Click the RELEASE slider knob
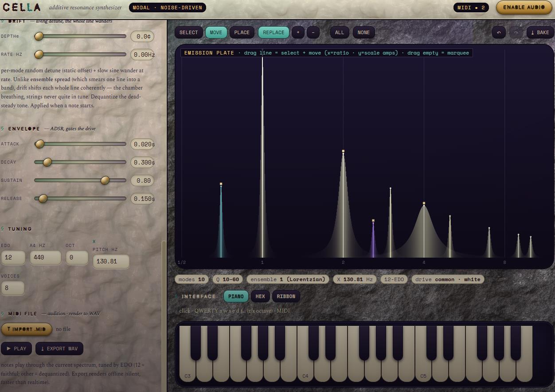The height and width of the screenshot is (392, 555). coord(43,199)
